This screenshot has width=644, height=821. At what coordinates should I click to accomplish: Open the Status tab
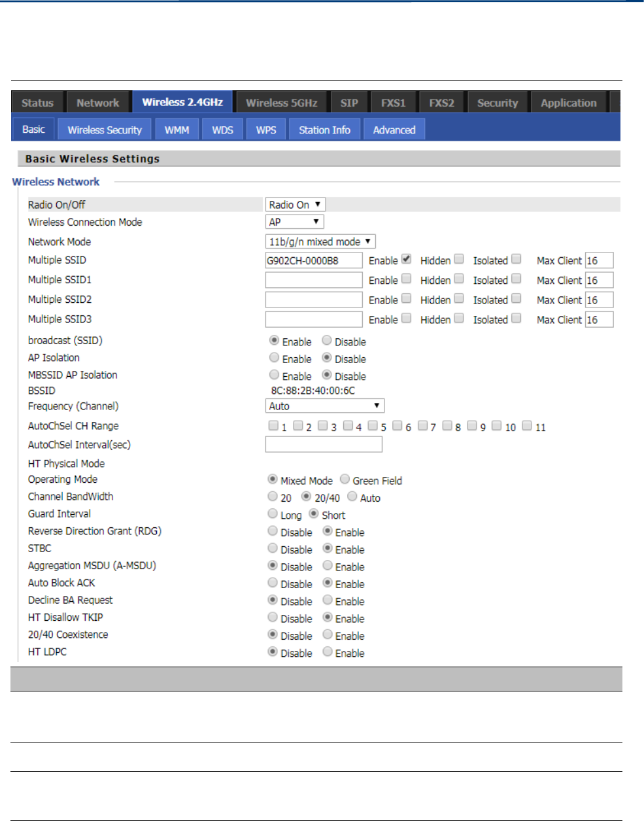tap(37, 103)
